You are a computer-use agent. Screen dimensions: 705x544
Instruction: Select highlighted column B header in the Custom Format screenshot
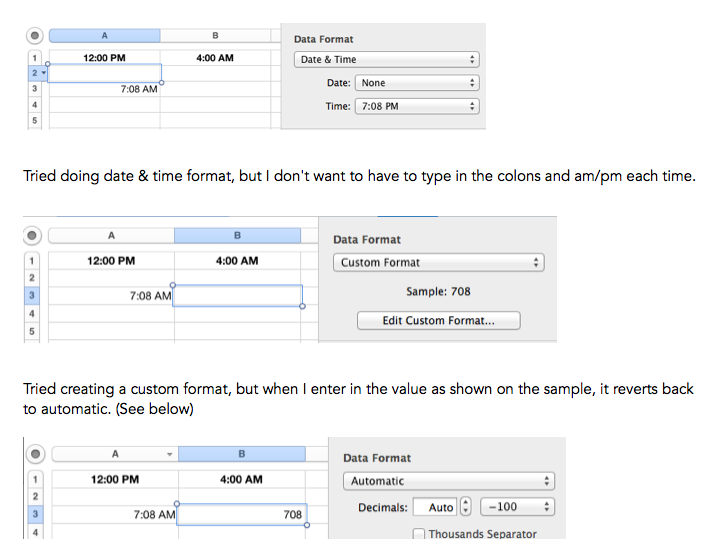click(237, 236)
